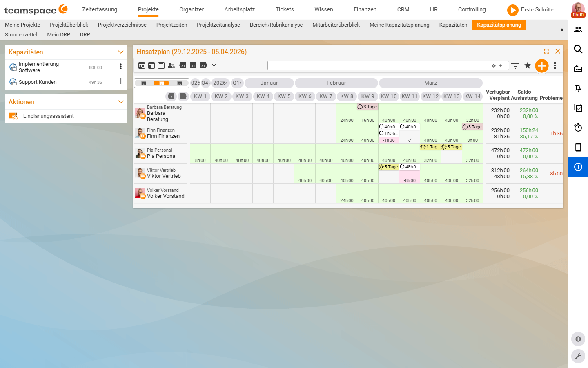
Task: Open the tasks checkbox icon in sidebar
Action: (x=578, y=108)
